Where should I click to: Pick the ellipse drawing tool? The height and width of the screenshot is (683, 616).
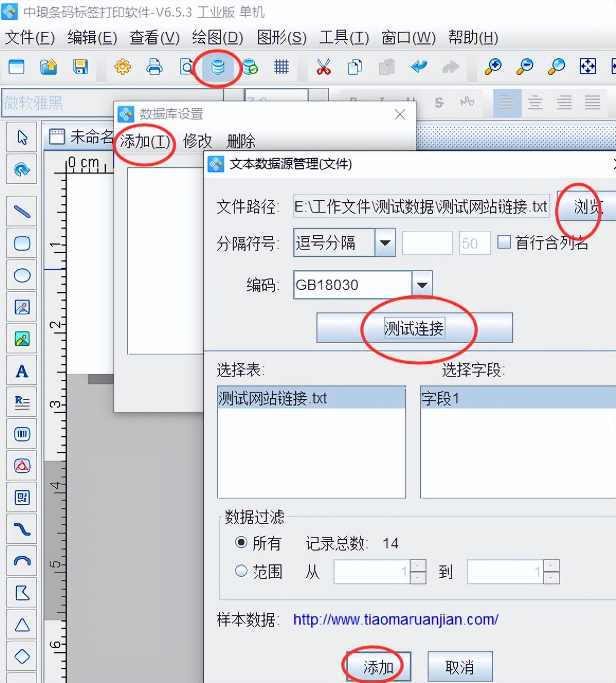coord(21,275)
